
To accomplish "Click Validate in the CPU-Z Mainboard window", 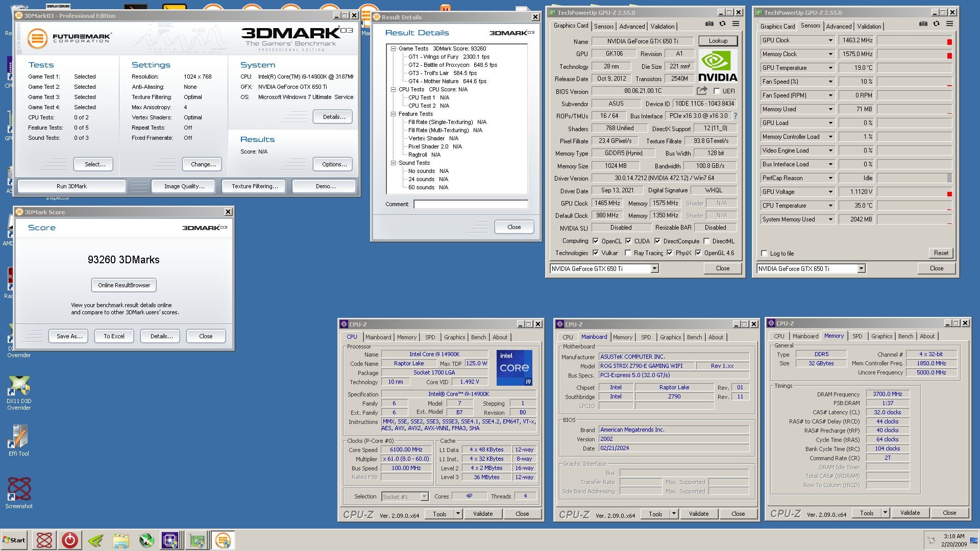I will point(698,514).
